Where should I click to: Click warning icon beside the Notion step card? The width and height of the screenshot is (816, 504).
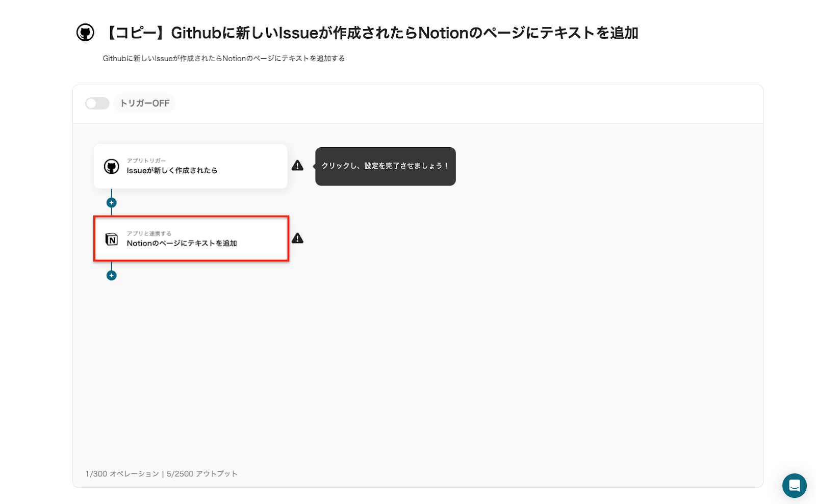tap(297, 238)
